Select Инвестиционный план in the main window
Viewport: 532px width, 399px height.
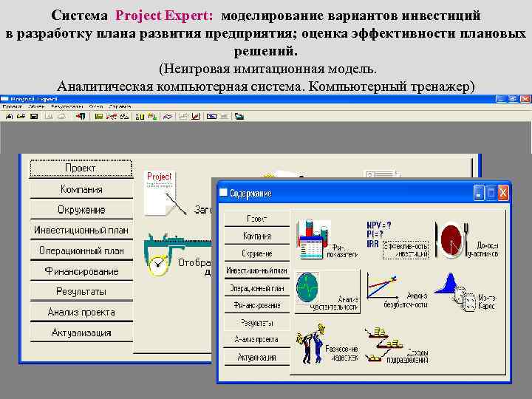(81, 231)
